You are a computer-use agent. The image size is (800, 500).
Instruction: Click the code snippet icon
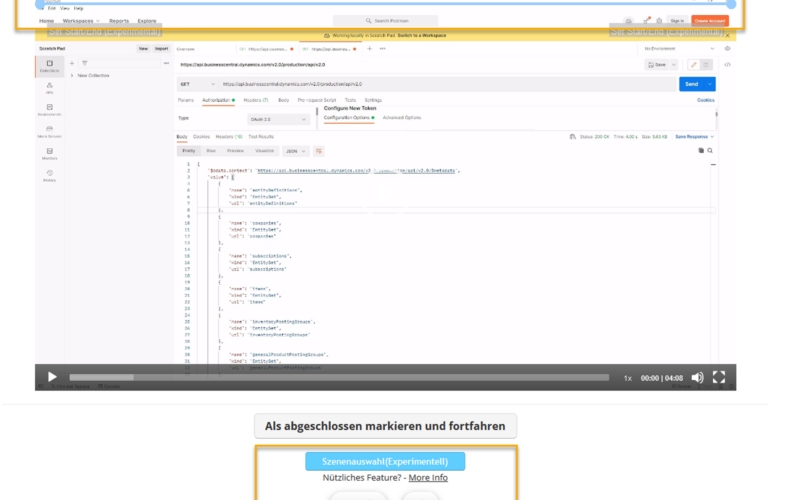pos(728,65)
